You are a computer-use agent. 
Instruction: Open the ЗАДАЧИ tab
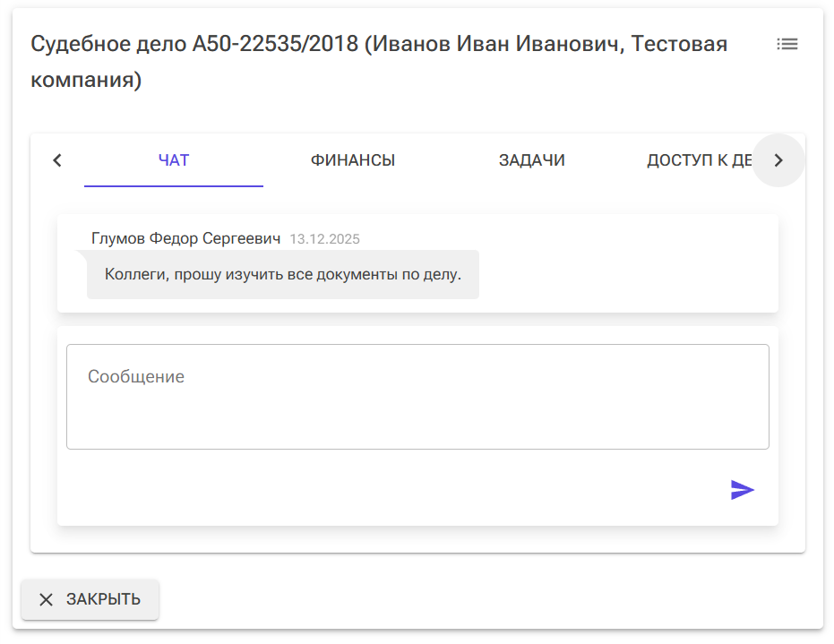click(x=531, y=159)
